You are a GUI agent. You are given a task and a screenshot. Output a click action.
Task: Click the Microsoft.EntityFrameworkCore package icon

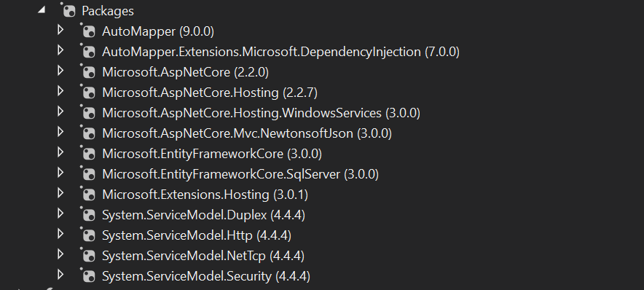point(88,153)
